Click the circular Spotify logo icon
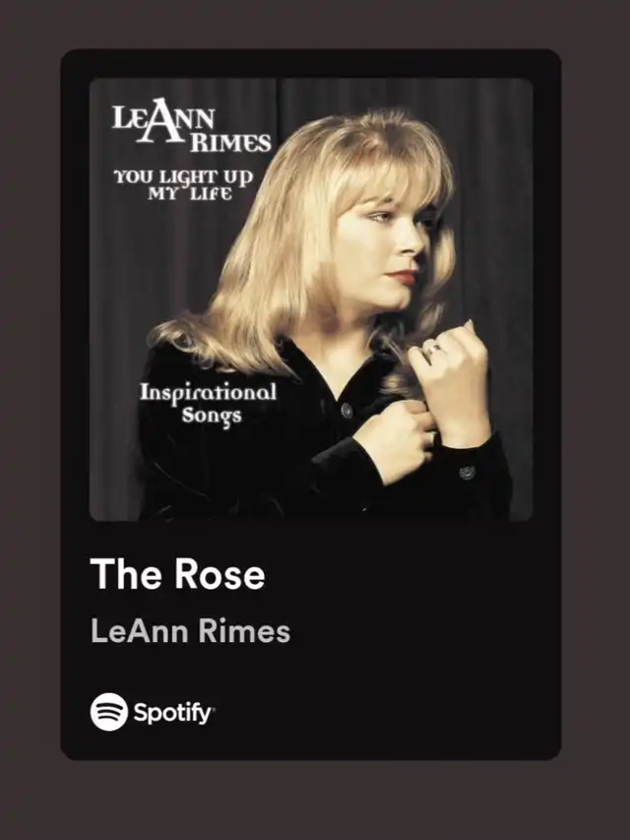The image size is (630, 840). click(x=108, y=711)
